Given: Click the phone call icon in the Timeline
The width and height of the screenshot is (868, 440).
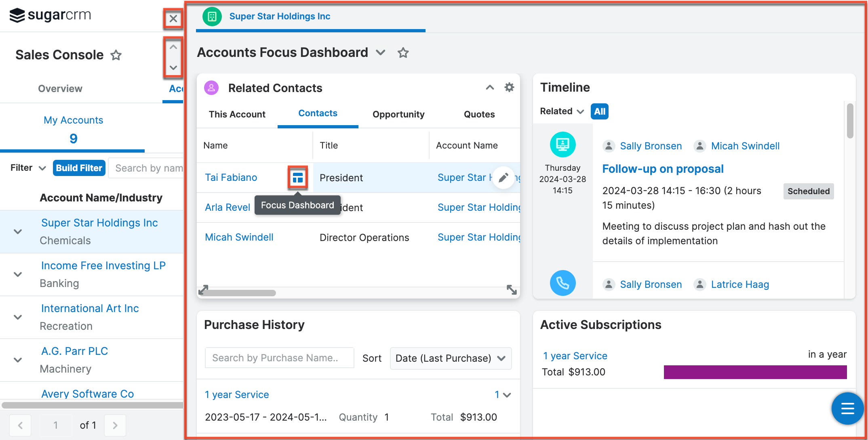Looking at the screenshot, I should coord(562,283).
